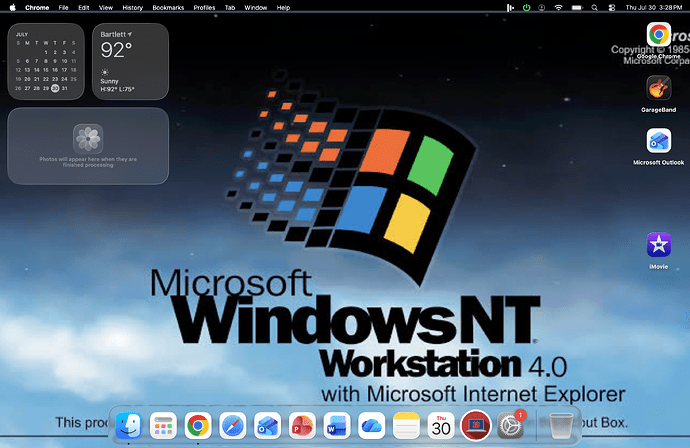
Task: Open Launchpad from the Dock
Action: point(163,426)
